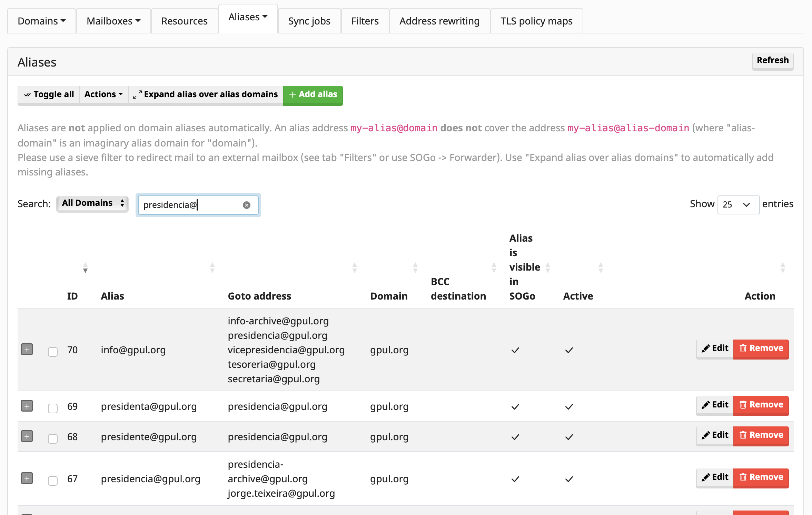Screen dimensions: 812x515
Task: Click jorge.teixeira@gpul.org goto address
Action: pos(281,493)
